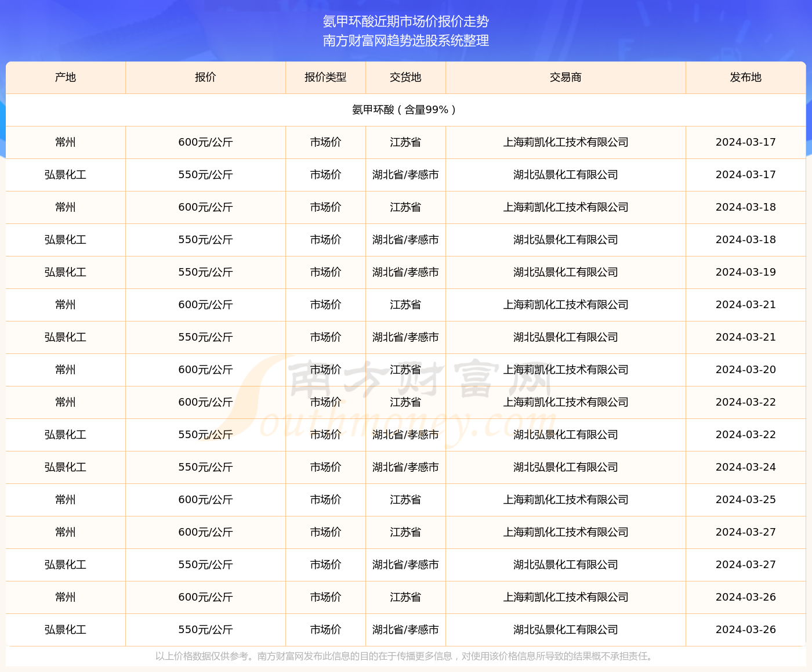Click 湖北弘景化工有限公司 in the 2024-03-24 row
Viewport: 812px width, 672px height.
[x=565, y=467]
